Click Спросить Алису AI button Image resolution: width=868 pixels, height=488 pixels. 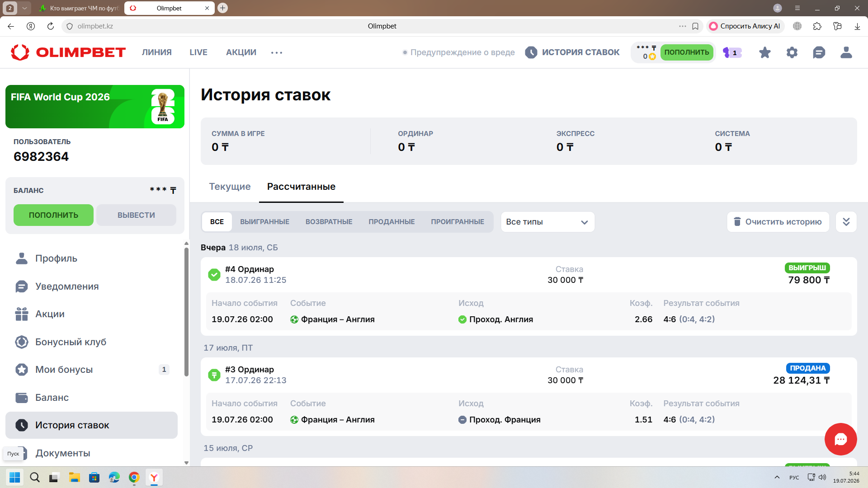point(745,26)
